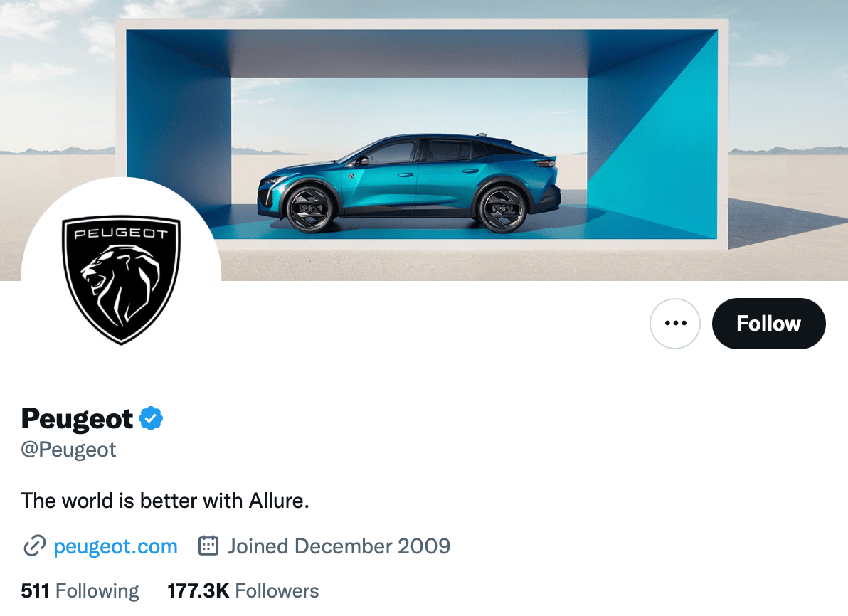Click the Peugeot display name
The height and width of the screenshot is (616, 848).
pyautogui.click(x=77, y=419)
